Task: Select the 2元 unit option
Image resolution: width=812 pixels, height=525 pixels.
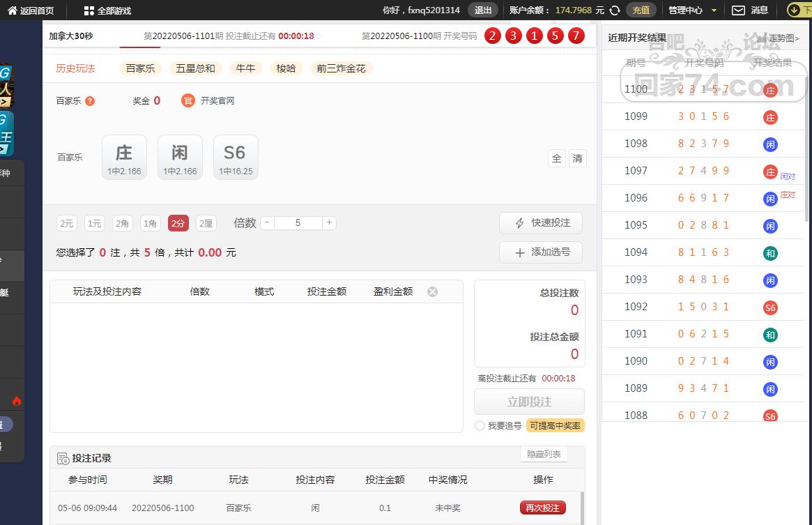Action: click(66, 223)
